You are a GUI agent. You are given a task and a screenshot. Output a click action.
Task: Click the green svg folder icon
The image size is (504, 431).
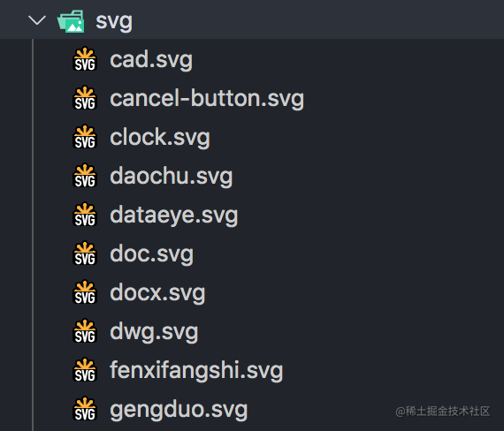[71, 21]
